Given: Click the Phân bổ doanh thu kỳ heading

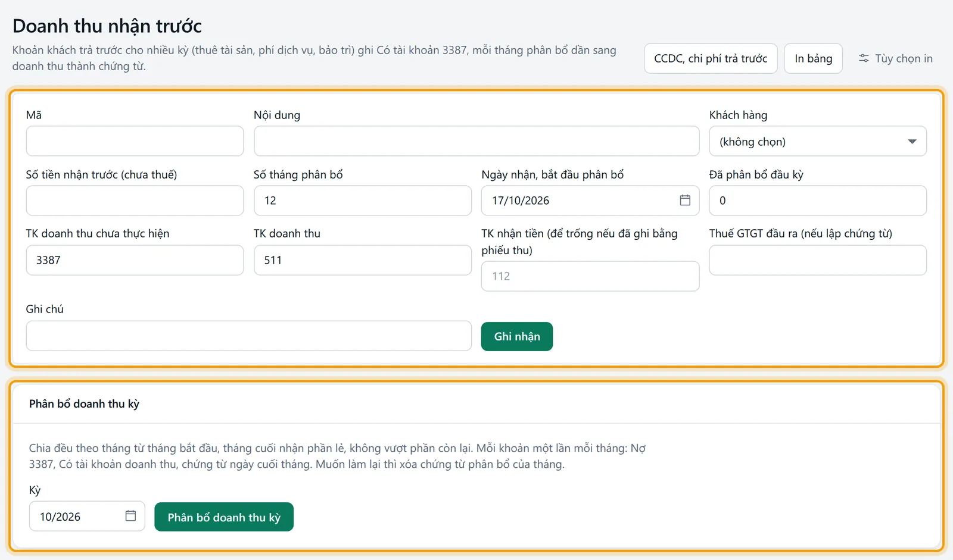Looking at the screenshot, I should tap(84, 403).
